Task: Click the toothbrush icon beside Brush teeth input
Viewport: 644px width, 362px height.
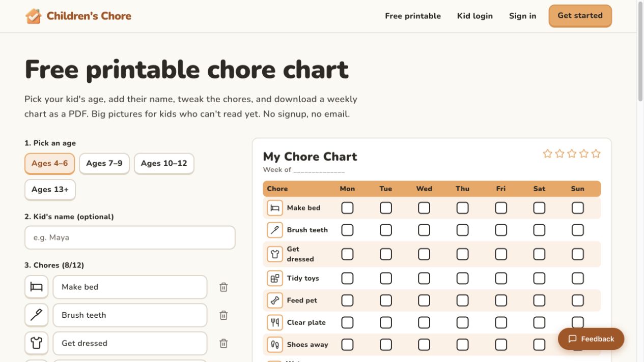Action: pos(36,315)
